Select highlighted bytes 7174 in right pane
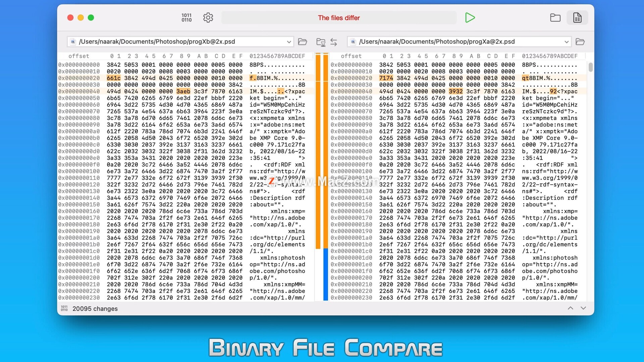 pyautogui.click(x=386, y=78)
